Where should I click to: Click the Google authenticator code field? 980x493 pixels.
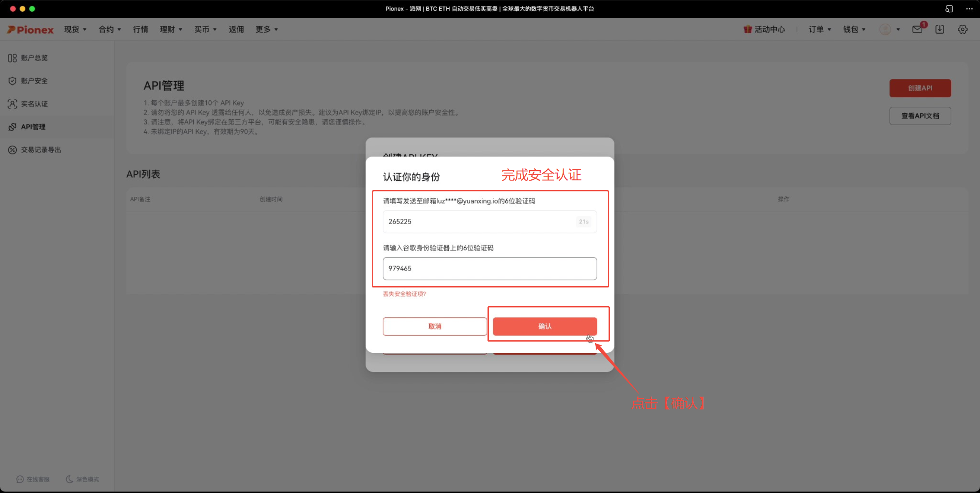(x=489, y=268)
